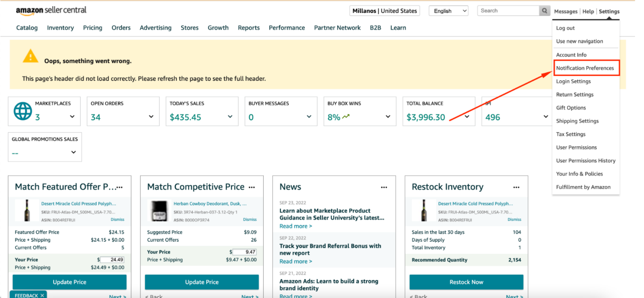Expand the Global Promotions Sales tile
The height and width of the screenshot is (298, 644).
pyautogui.click(x=74, y=152)
